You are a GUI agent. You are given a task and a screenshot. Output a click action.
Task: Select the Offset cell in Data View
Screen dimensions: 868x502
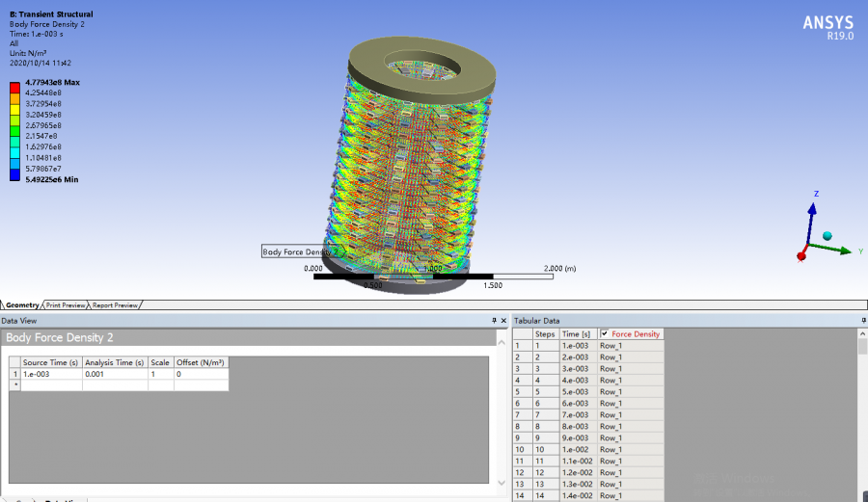[200, 374]
